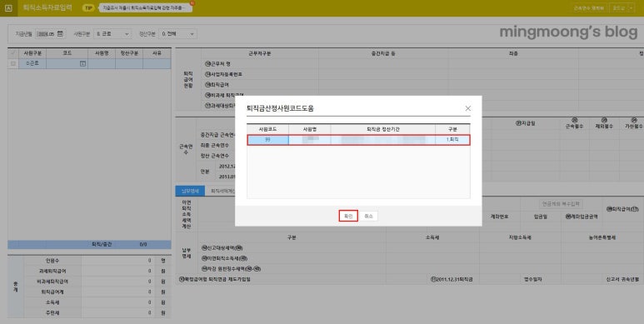644x324 pixels.
Task: Click the yellow TIP badge
Action: [x=87, y=7]
